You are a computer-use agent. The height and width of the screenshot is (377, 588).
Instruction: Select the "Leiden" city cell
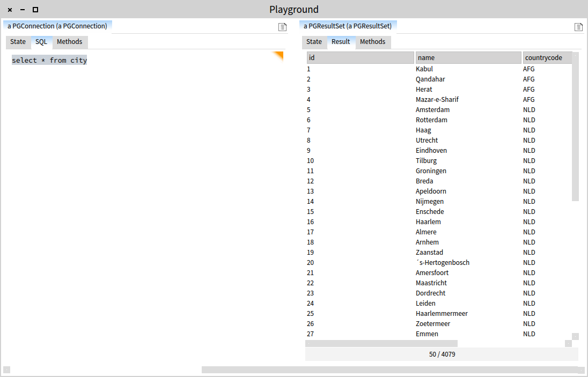(425, 303)
